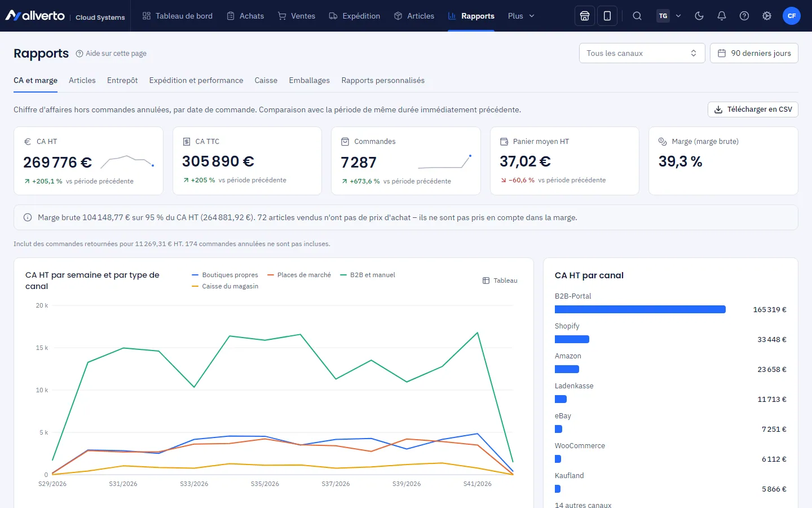
Task: Open the settings gear icon
Action: [x=767, y=16]
